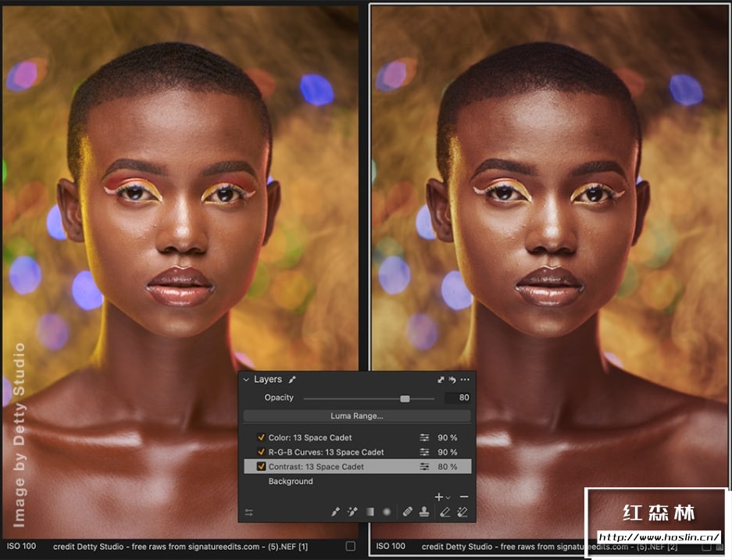732x560 pixels.
Task: Select the Draw Mask brush tool
Action: 335,512
